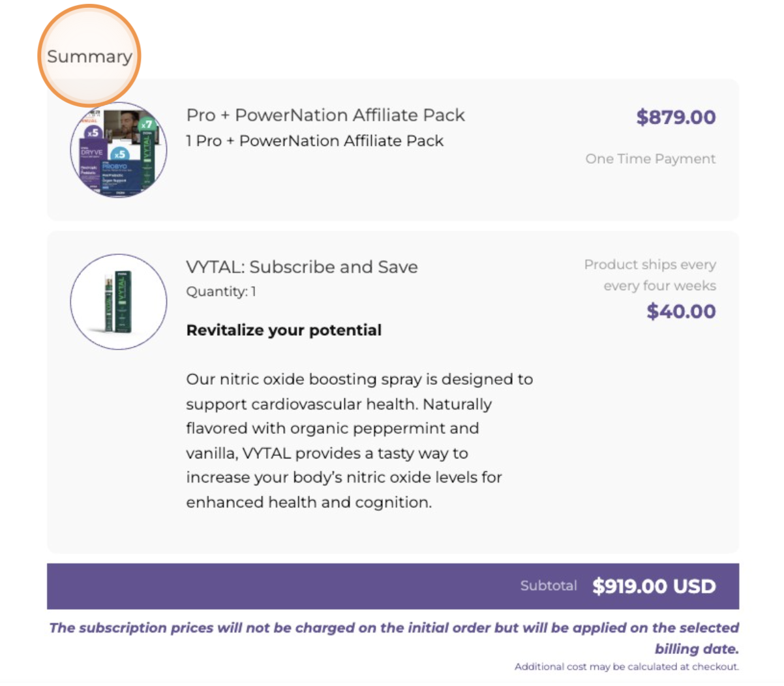Click the $40.00 subscription price
Screen dimensions: 784x686
681,312
